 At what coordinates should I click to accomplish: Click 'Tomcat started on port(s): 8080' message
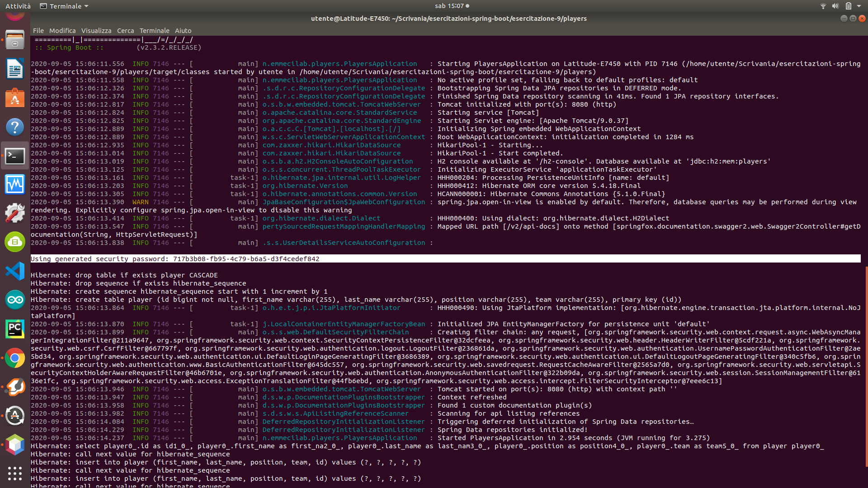click(557, 389)
